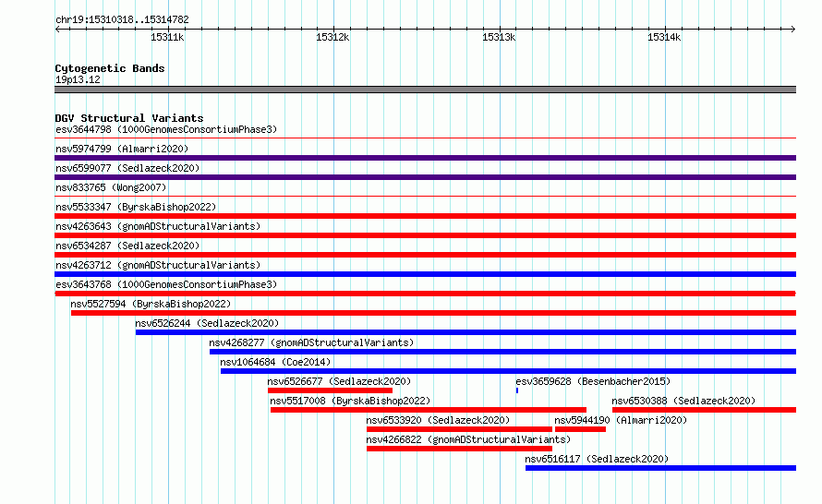Click the purple bar under nsv6599077
This screenshot has height=504, width=822.
(425, 177)
